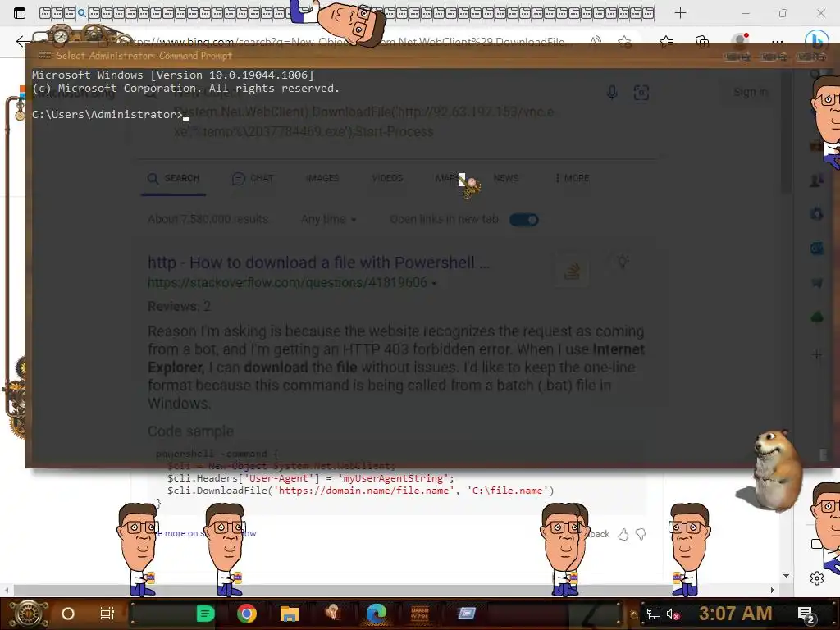Image resolution: width=840 pixels, height=630 pixels.
Task: Open the 3:07 AM clock
Action: pyautogui.click(x=736, y=614)
